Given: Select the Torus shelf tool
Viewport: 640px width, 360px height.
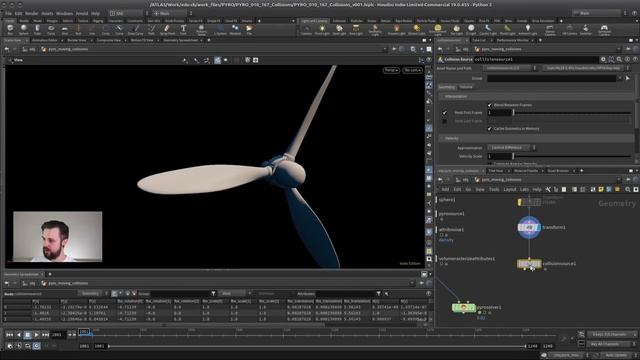Looking at the screenshot, I should [51, 29].
